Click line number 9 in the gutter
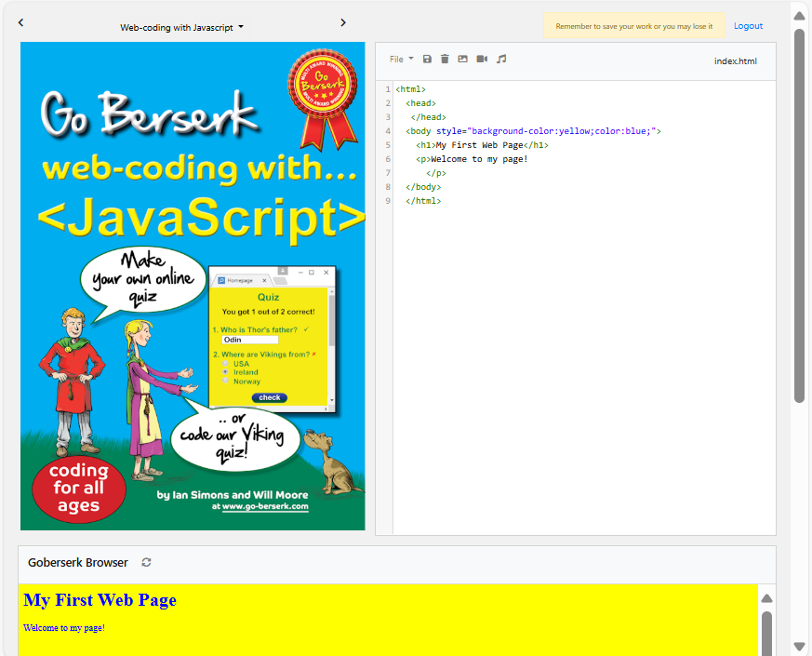The height and width of the screenshot is (656, 812). pyautogui.click(x=387, y=201)
